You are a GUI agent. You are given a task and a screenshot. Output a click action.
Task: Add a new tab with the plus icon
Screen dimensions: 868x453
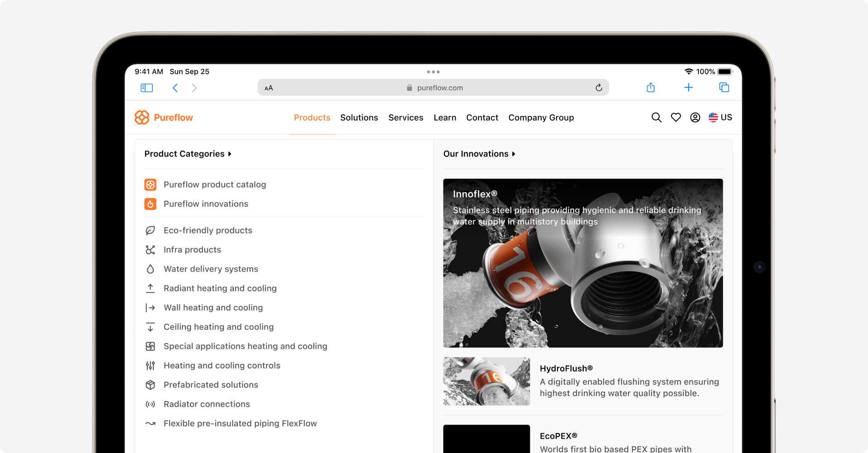pos(689,87)
